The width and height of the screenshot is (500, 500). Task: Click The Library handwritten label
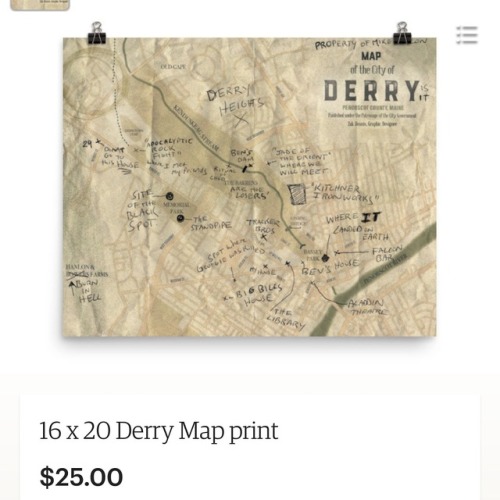coord(285,319)
